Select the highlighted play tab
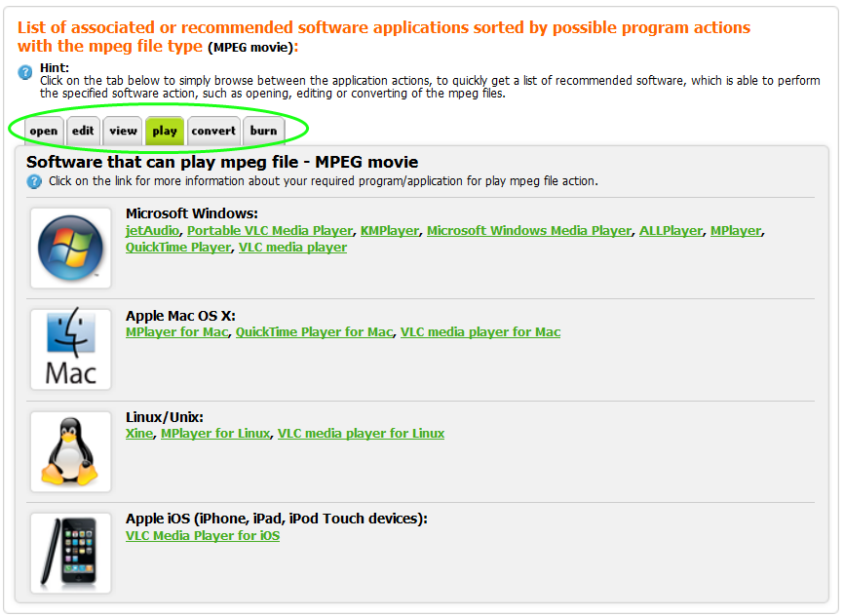This screenshot has width=844, height=616. click(165, 131)
